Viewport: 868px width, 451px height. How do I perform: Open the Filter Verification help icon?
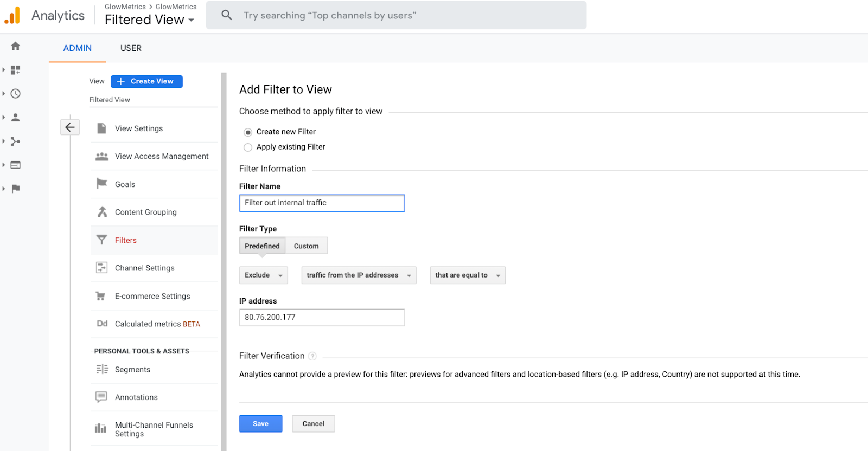tap(312, 356)
